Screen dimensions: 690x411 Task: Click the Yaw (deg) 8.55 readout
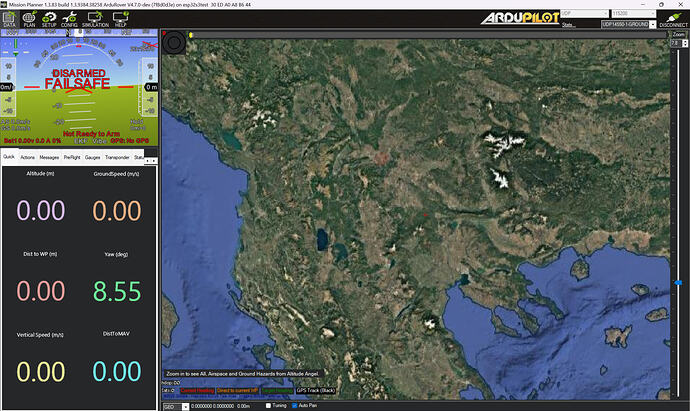coord(117,291)
